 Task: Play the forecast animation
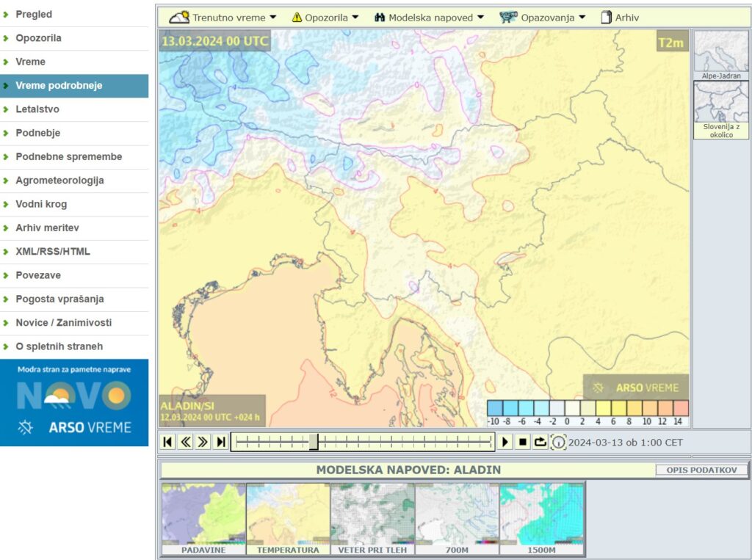point(505,442)
